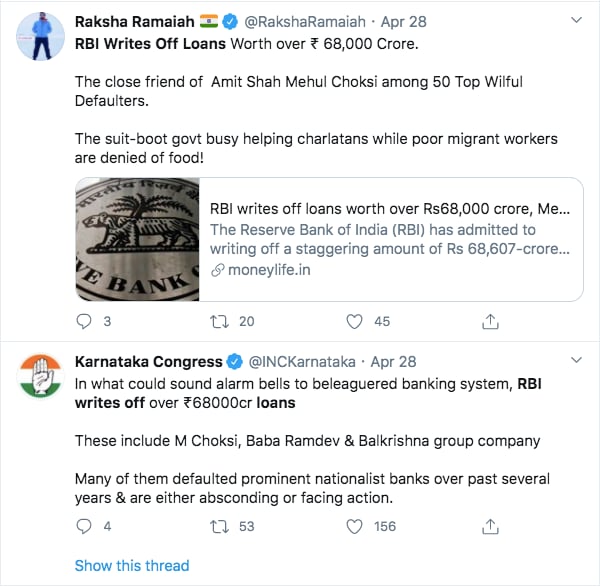
Task: Expand options menu on Raksha Ramaiah's tweet
Action: 574,20
